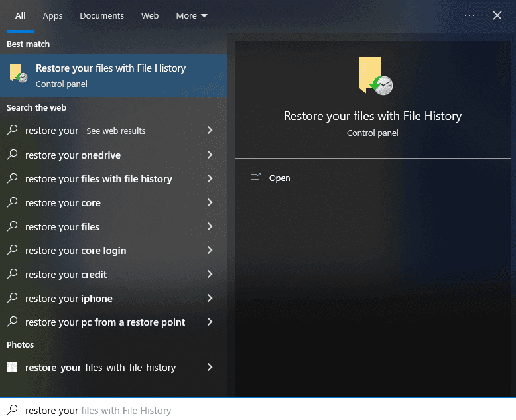The image size is (516, 420).
Task: Expand the 'restore your iphone' chevron
Action: [210, 298]
